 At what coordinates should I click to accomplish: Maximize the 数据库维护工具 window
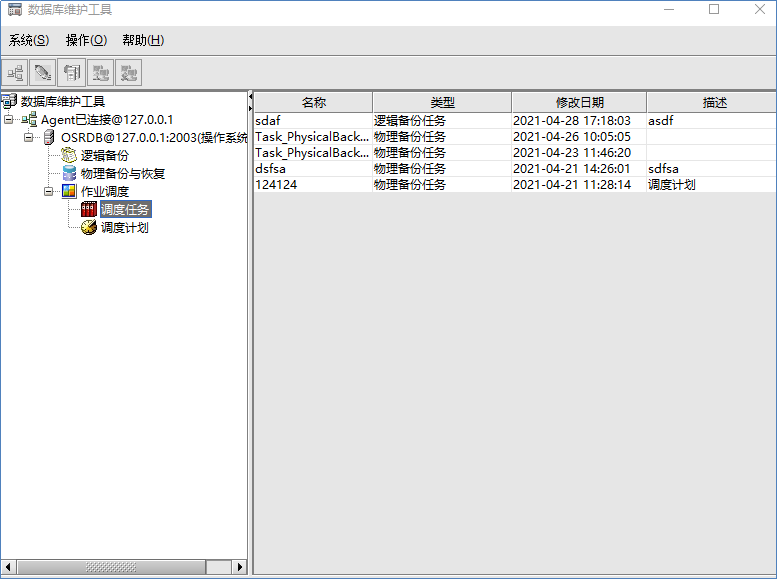[x=714, y=9]
